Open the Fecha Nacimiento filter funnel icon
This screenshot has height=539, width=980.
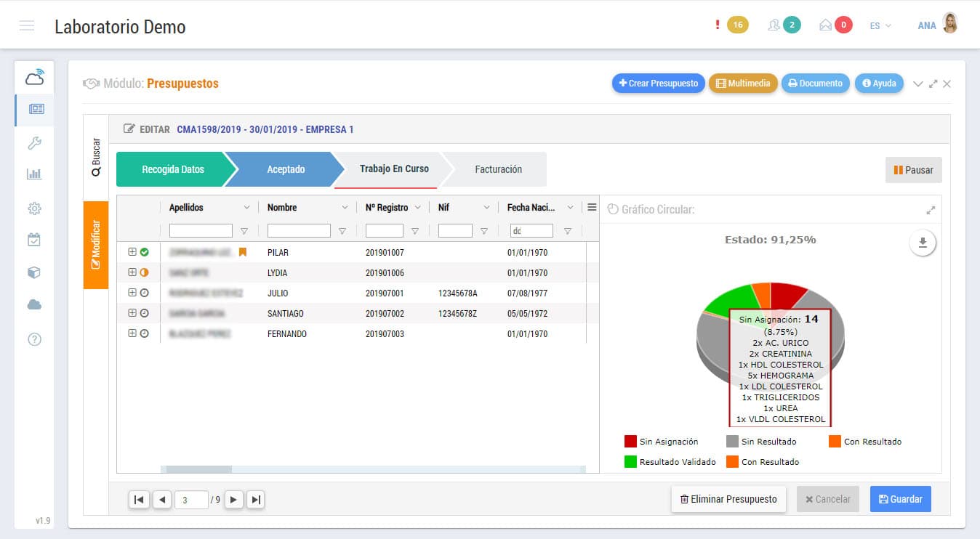pos(568,232)
